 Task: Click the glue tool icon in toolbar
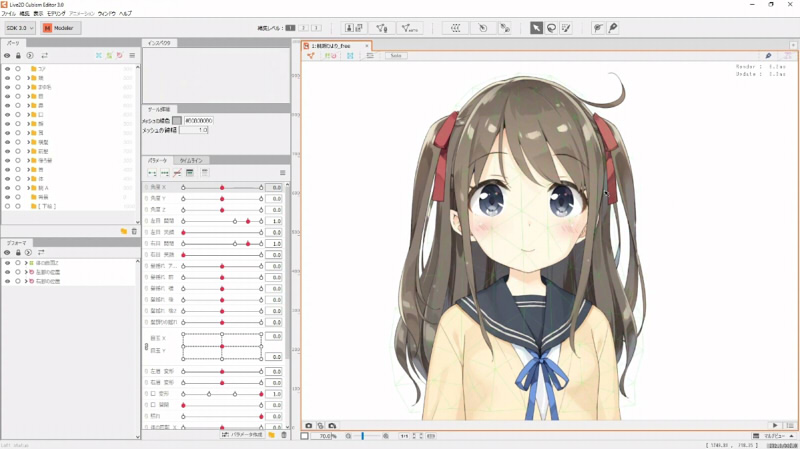tap(505, 28)
